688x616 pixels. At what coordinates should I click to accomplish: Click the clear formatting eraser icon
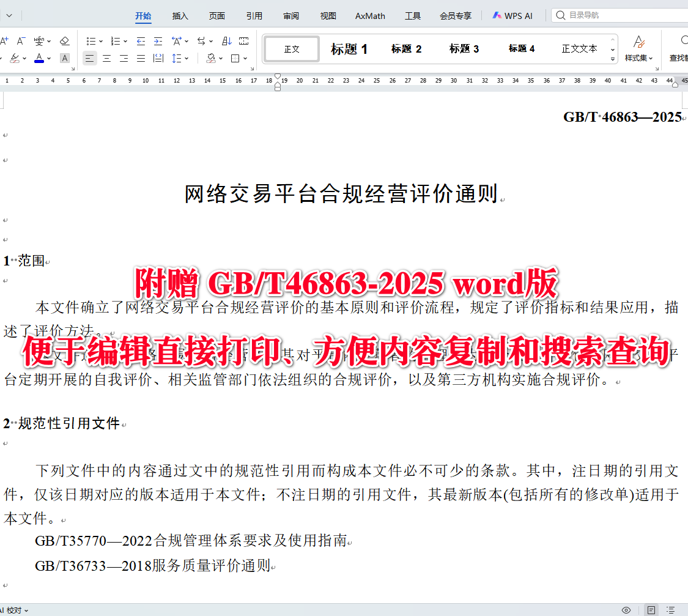pyautogui.click(x=65, y=41)
